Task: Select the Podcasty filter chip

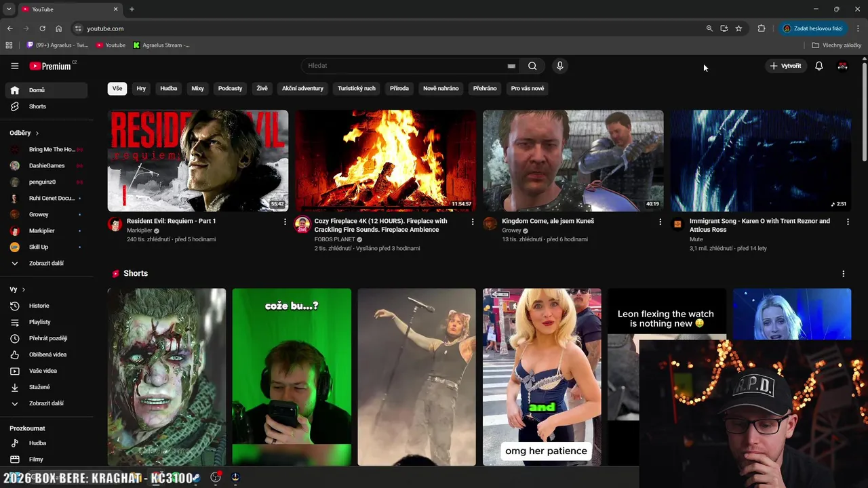Action: (x=230, y=88)
